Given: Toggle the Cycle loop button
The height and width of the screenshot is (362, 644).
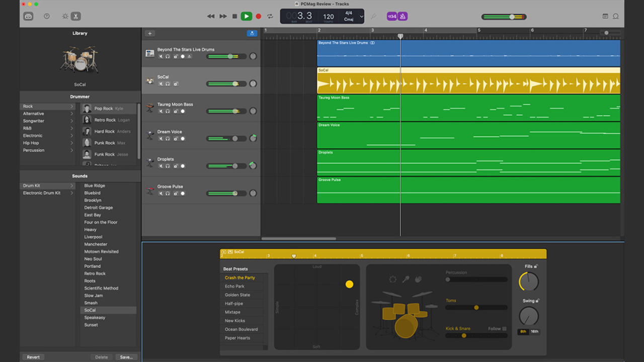Looking at the screenshot, I should [x=270, y=16].
